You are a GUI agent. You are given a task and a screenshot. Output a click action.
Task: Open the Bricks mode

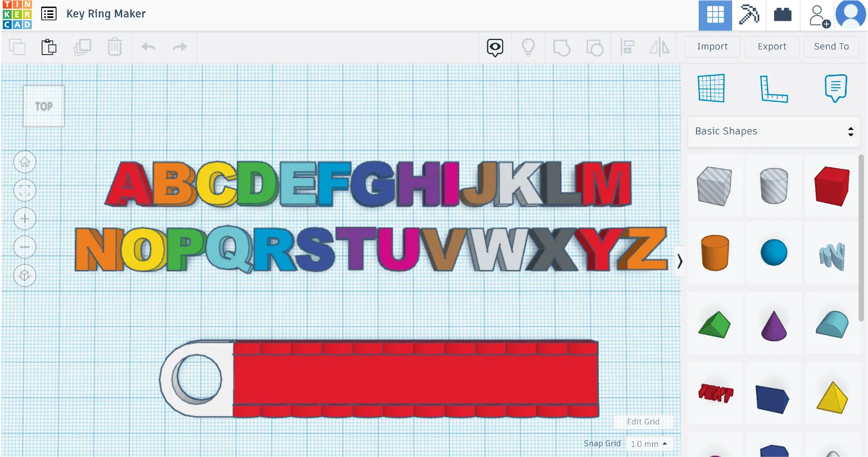783,15
